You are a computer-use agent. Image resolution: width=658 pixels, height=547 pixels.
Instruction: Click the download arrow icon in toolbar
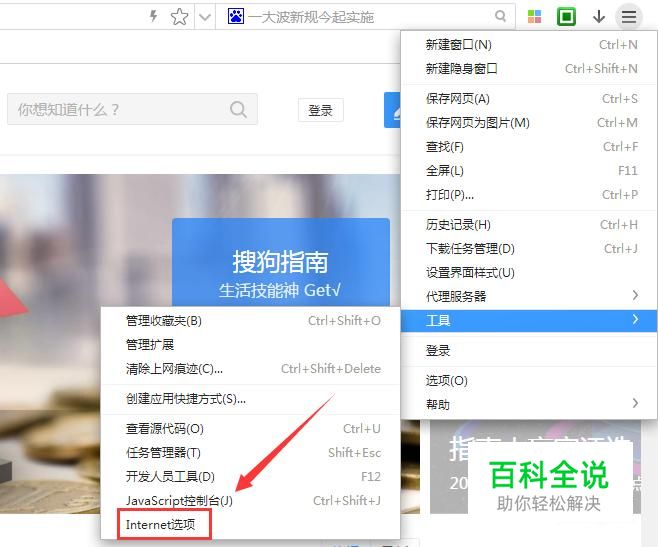point(599,17)
